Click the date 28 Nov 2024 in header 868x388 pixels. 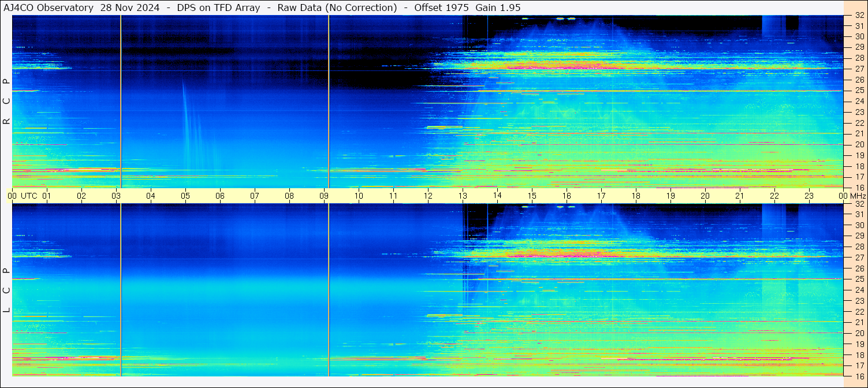(x=130, y=8)
